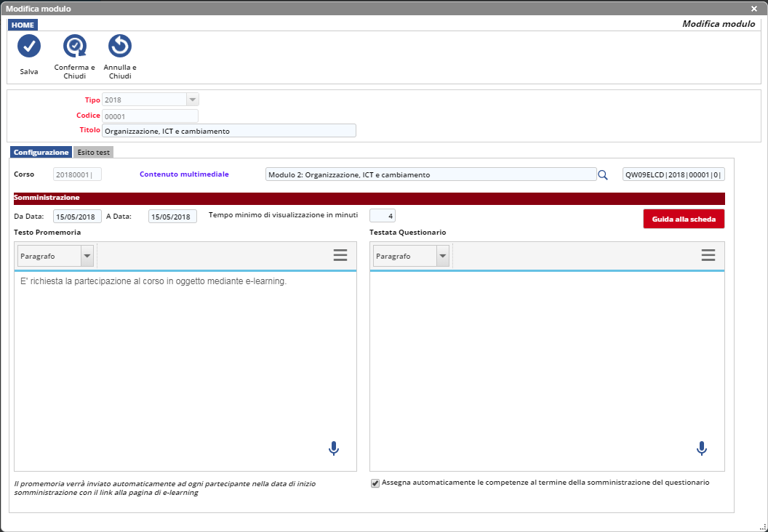Expand the Tipo dropdown

tap(192, 100)
